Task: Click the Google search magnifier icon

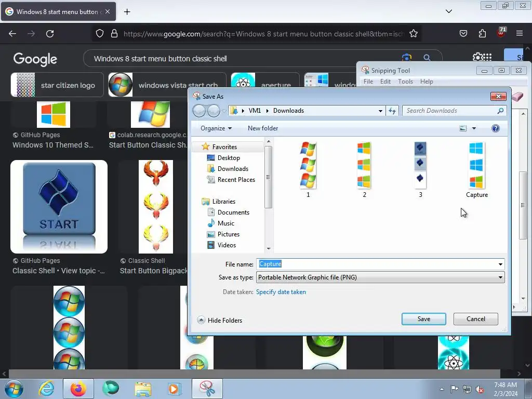Action: 427,58
